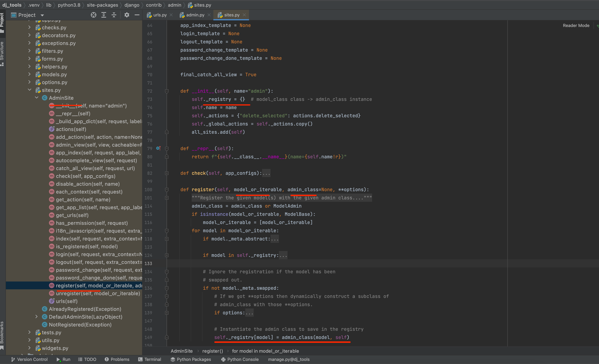Screen dimensions: 599x364
Task: Open the Run tool window
Action: pyautogui.click(x=63, y=359)
